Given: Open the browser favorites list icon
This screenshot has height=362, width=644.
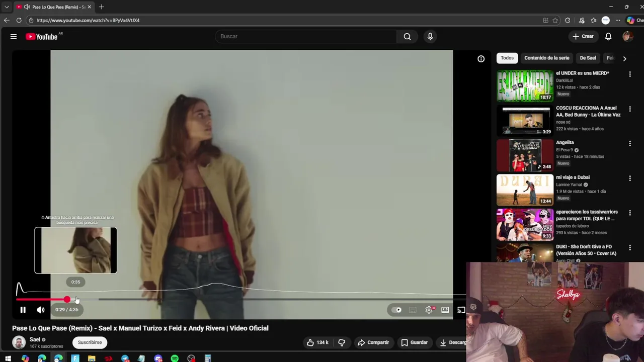Looking at the screenshot, I should pyautogui.click(x=594, y=20).
